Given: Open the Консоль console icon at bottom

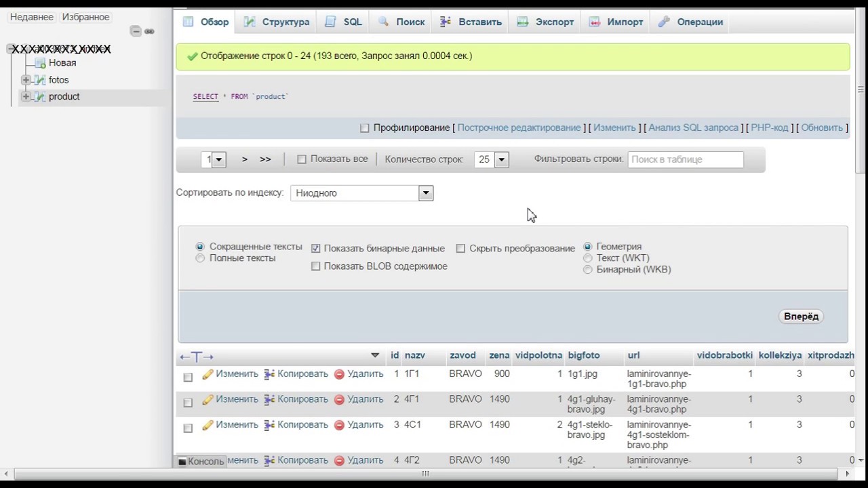Looking at the screenshot, I should point(182,462).
